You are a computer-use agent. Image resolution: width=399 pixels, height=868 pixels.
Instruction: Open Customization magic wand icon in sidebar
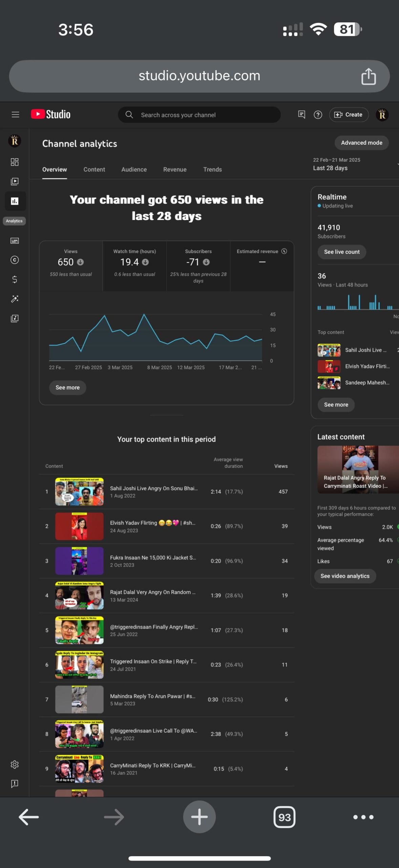[15, 299]
